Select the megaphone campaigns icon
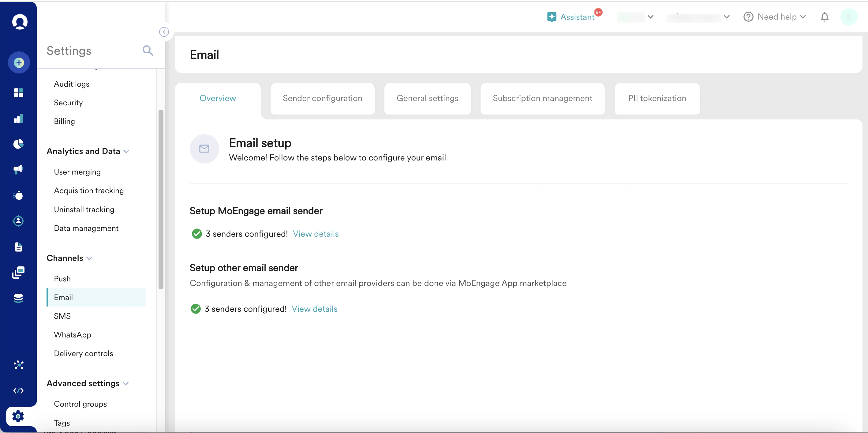The height and width of the screenshot is (433, 868). click(x=19, y=170)
